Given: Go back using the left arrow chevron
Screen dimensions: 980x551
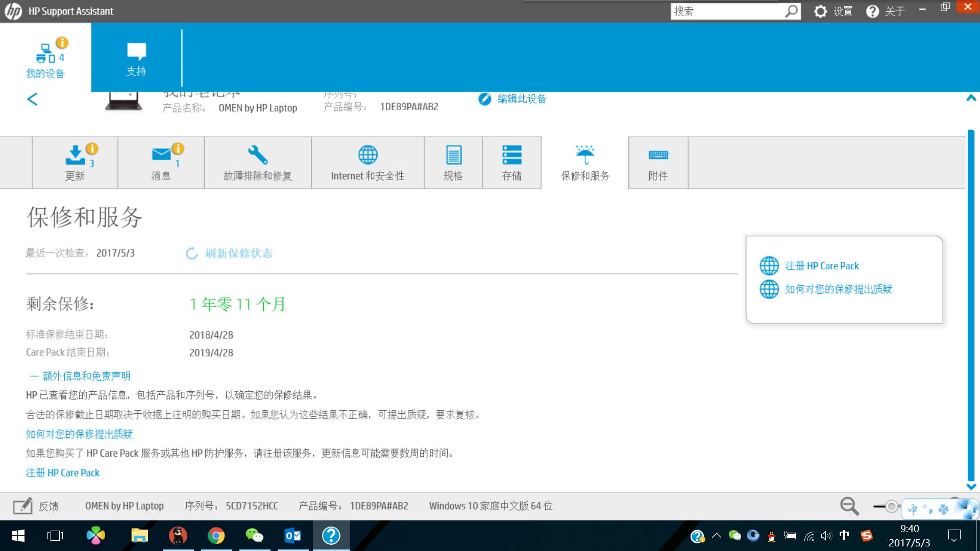Looking at the screenshot, I should tap(32, 99).
